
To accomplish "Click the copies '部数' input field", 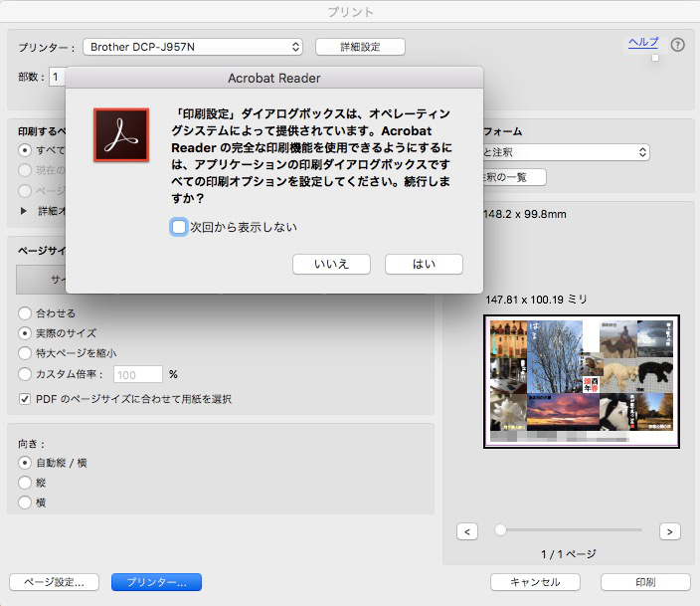I will point(57,77).
